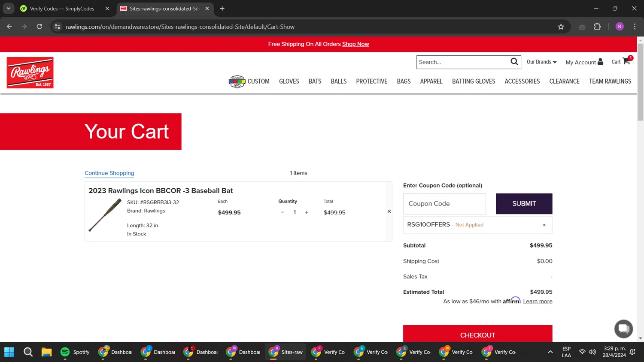Open TEAM RAWLINGS menu
The height and width of the screenshot is (362, 644).
[610, 81]
